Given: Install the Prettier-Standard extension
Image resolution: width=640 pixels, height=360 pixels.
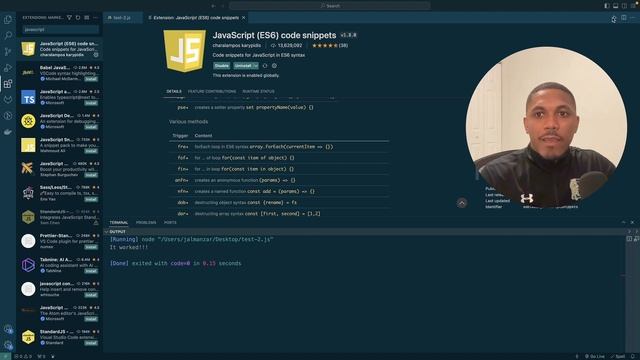Looking at the screenshot, I should point(91,247).
